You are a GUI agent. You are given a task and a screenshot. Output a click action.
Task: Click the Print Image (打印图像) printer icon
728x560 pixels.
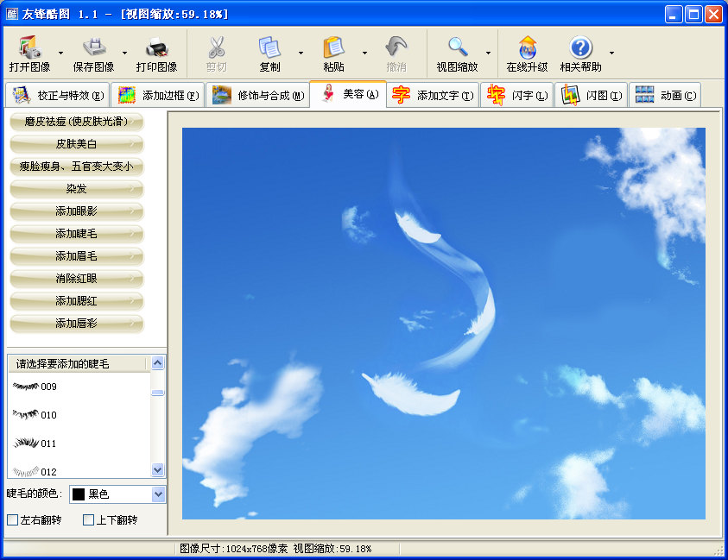tap(156, 47)
